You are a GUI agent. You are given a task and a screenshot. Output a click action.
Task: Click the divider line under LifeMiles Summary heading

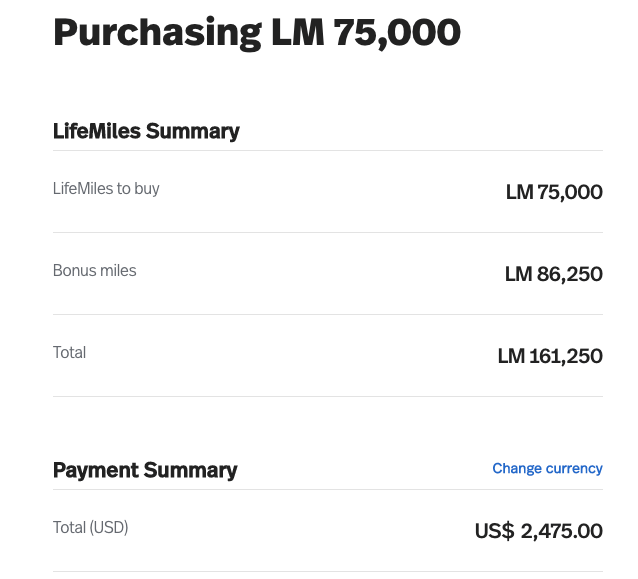pos(328,151)
